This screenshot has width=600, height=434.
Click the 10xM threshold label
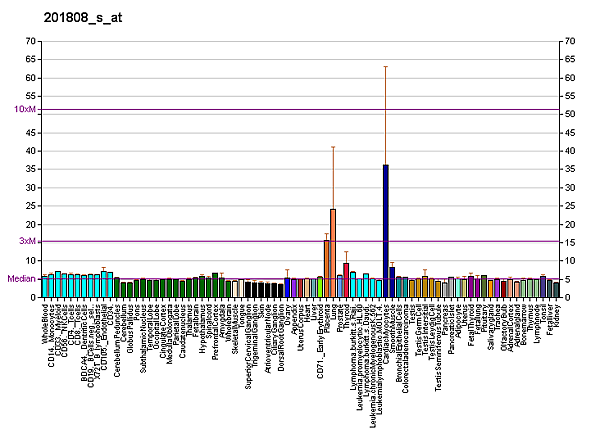25,109
